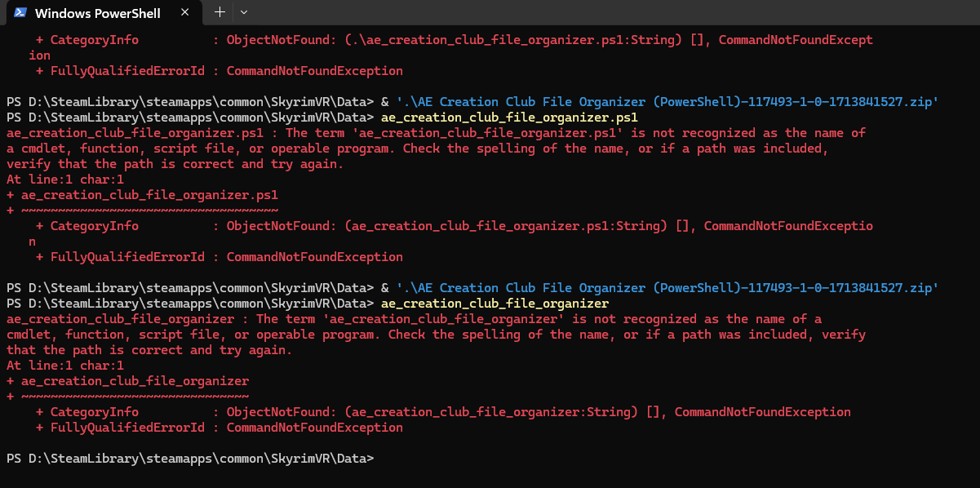980x488 pixels.
Task: Click the CategoryInfo line mentioning '.\ae_creation_club_file_organizer.ps1:String'
Action: tap(455, 40)
